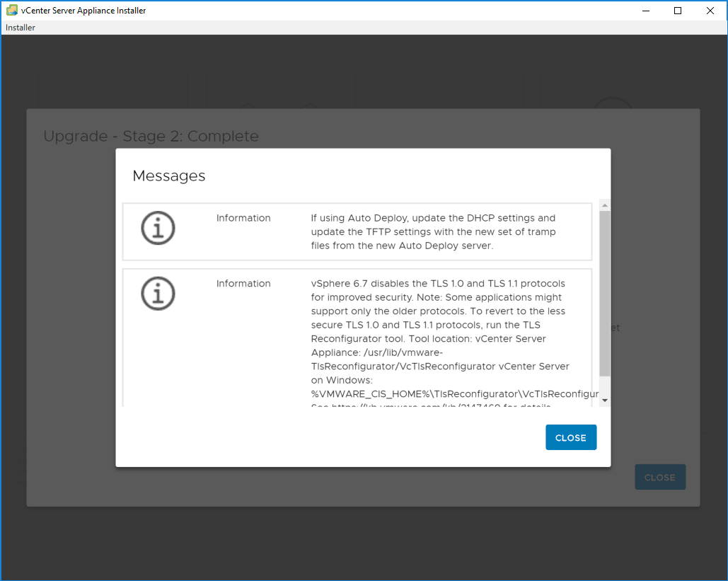Click the info icon beside the Auto Deploy message
The image size is (728, 581).
(158, 228)
